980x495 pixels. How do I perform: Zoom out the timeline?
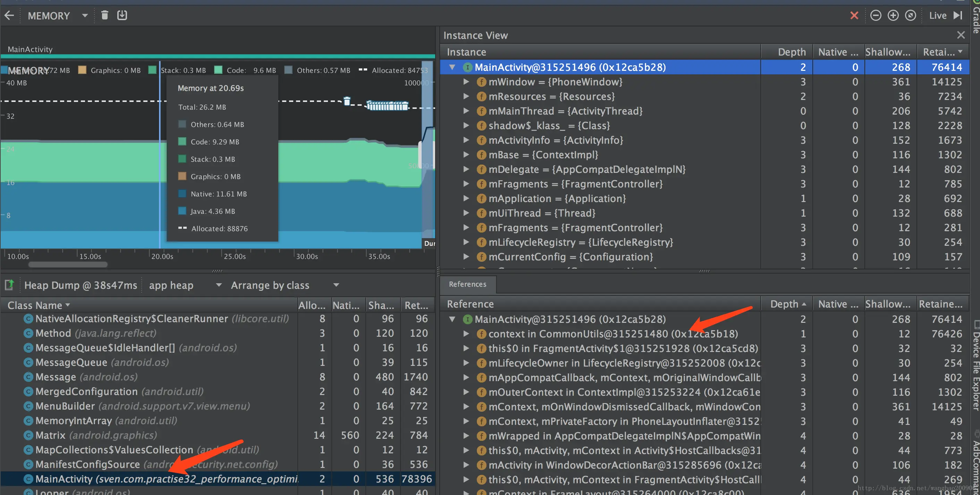tap(876, 16)
